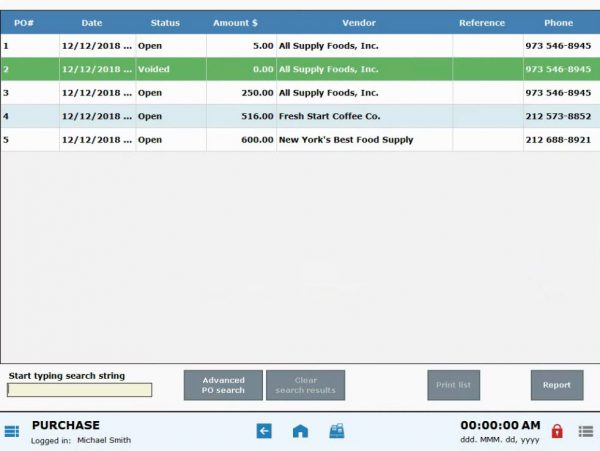Go to the home screen icon
This screenshot has height=451, width=600.
click(300, 431)
